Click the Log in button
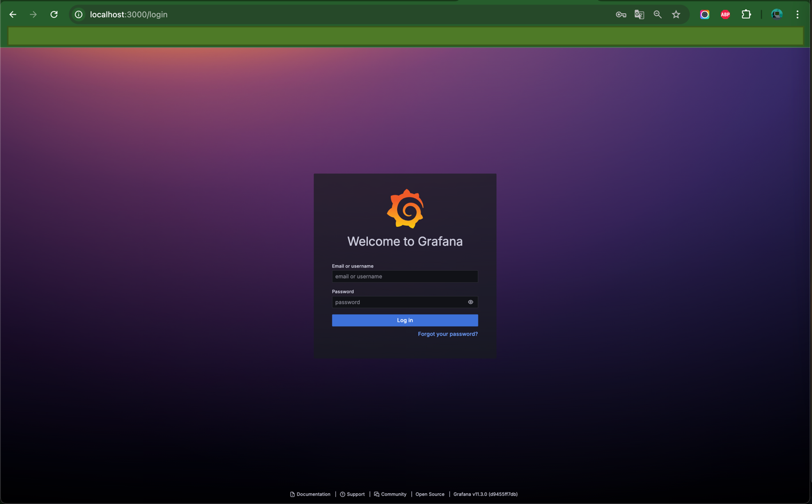 pos(405,320)
